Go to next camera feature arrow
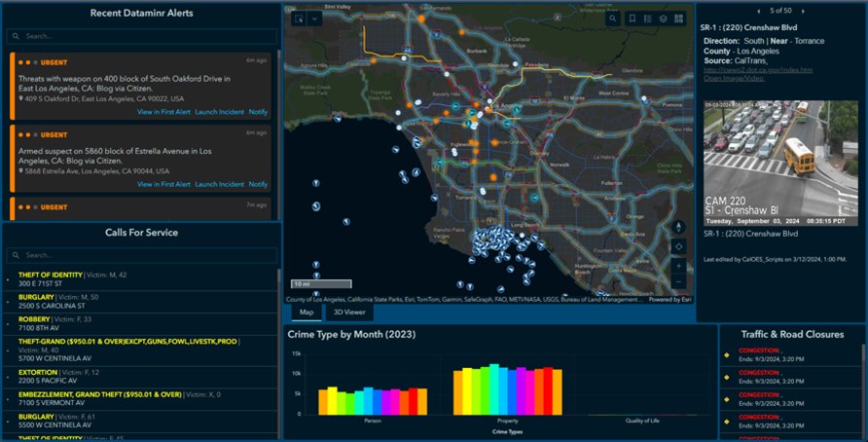868x442 pixels. pos(803,11)
